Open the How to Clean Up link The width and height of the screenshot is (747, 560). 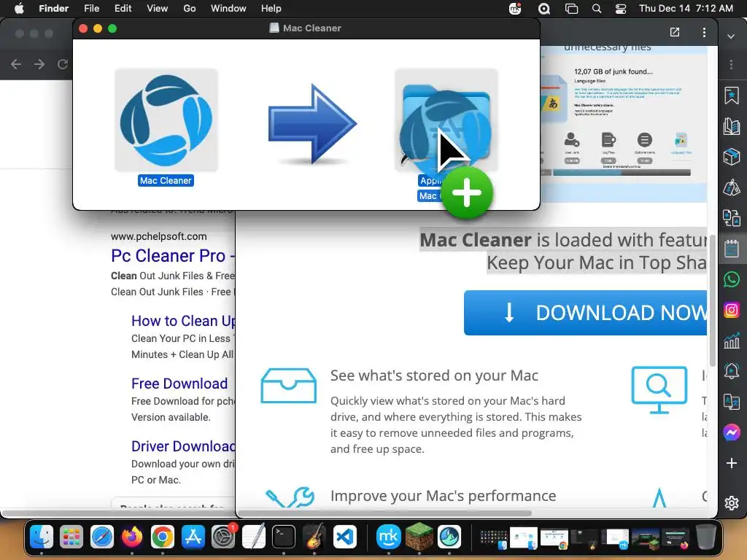click(183, 321)
